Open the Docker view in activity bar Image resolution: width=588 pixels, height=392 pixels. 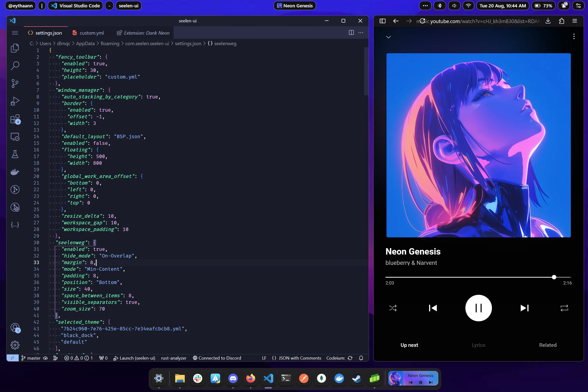15,172
